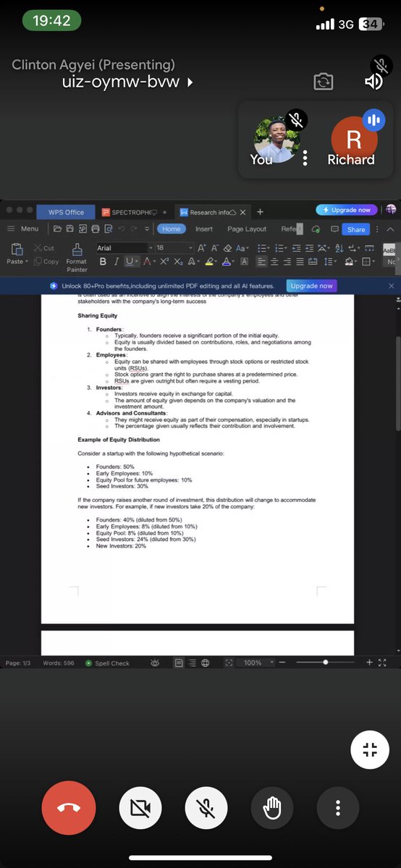This screenshot has height=868, width=401.
Task: Align text left
Action: tap(263, 261)
